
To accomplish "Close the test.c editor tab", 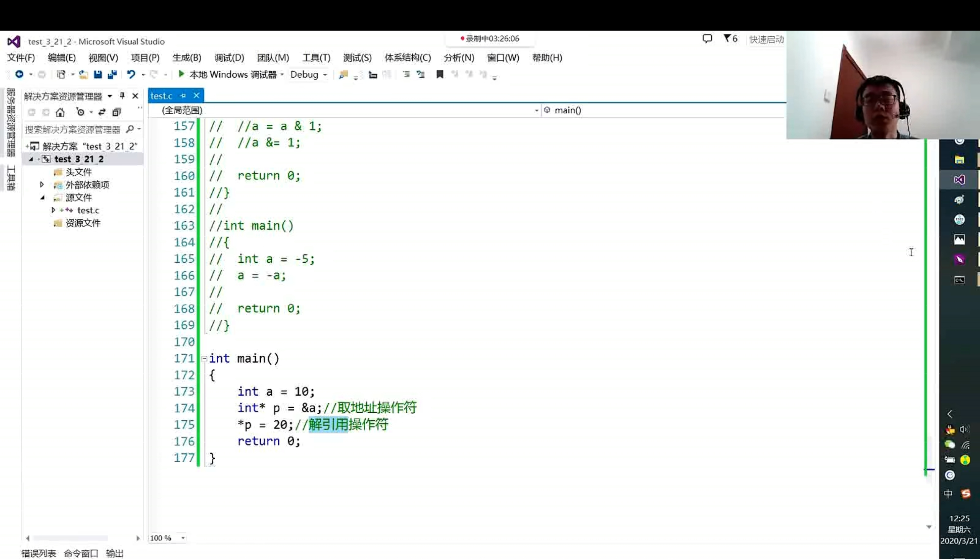I will 196,95.
